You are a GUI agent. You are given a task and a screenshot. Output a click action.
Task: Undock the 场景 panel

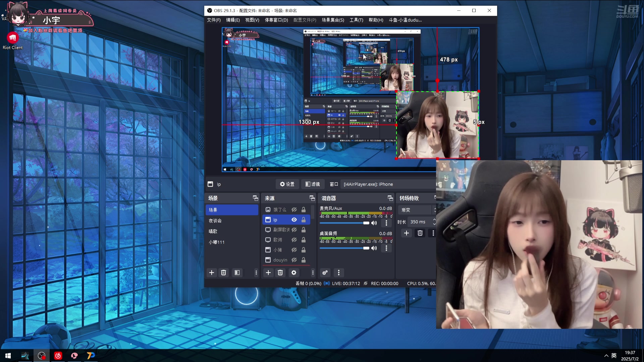255,198
